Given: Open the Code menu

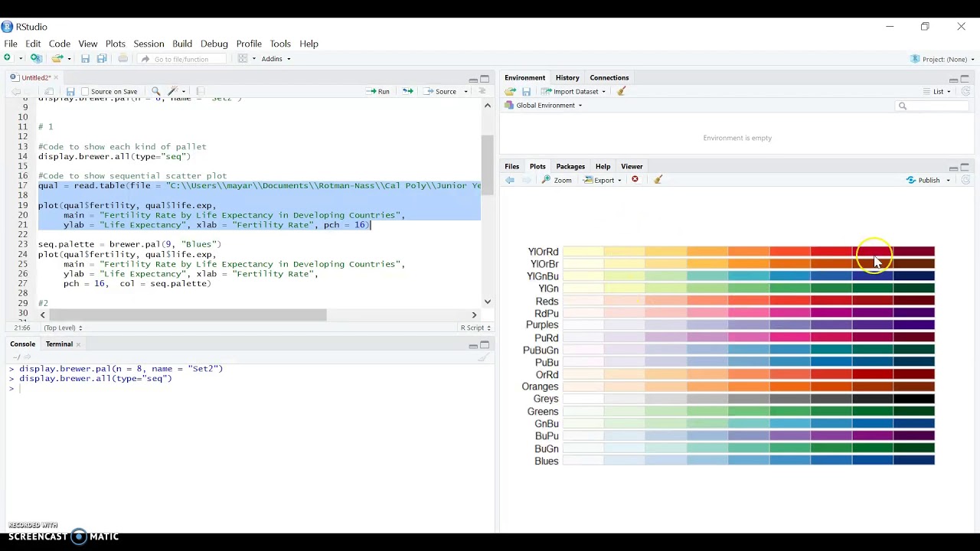Looking at the screenshot, I should pyautogui.click(x=60, y=44).
